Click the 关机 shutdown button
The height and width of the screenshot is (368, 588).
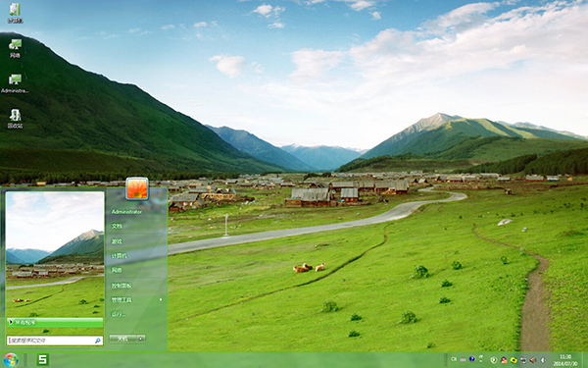pyautogui.click(x=122, y=339)
